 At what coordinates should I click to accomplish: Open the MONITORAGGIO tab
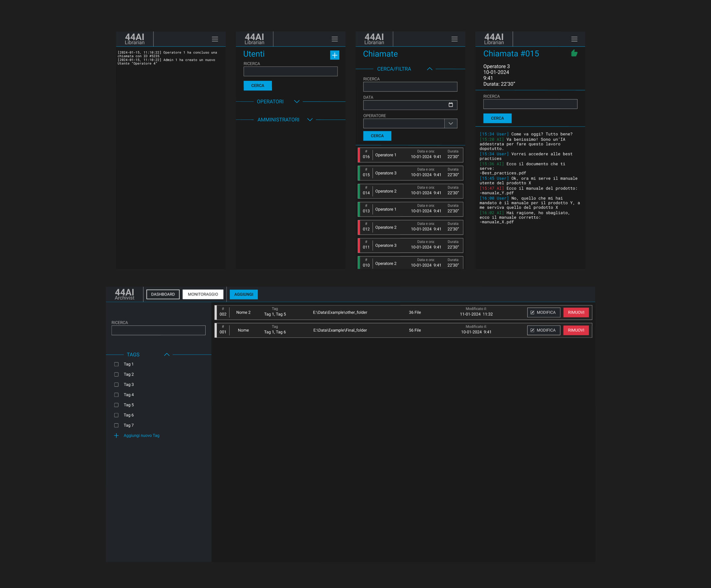click(x=203, y=294)
